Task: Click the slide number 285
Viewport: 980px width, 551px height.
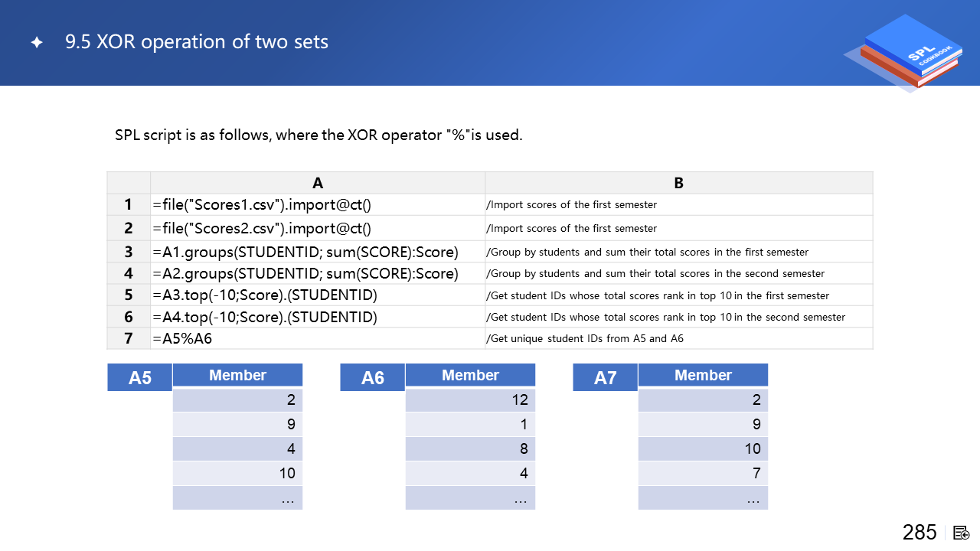Action: coord(920,533)
